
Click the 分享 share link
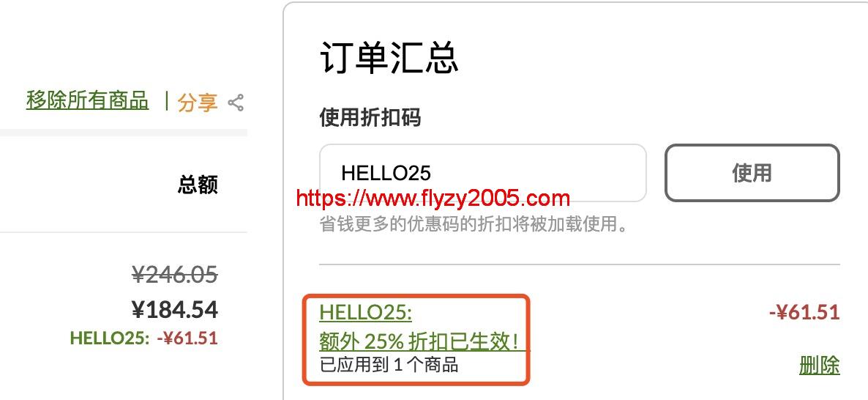pyautogui.click(x=198, y=103)
